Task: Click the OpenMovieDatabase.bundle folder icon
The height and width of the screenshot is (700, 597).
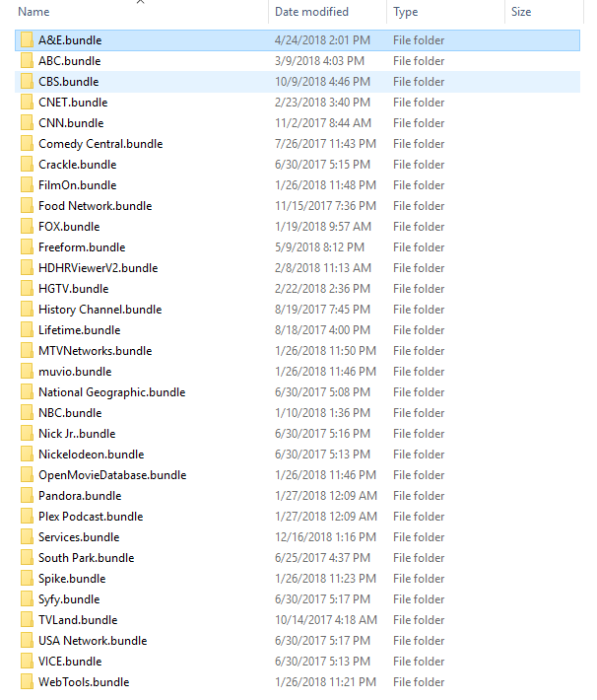Action: pos(27,474)
